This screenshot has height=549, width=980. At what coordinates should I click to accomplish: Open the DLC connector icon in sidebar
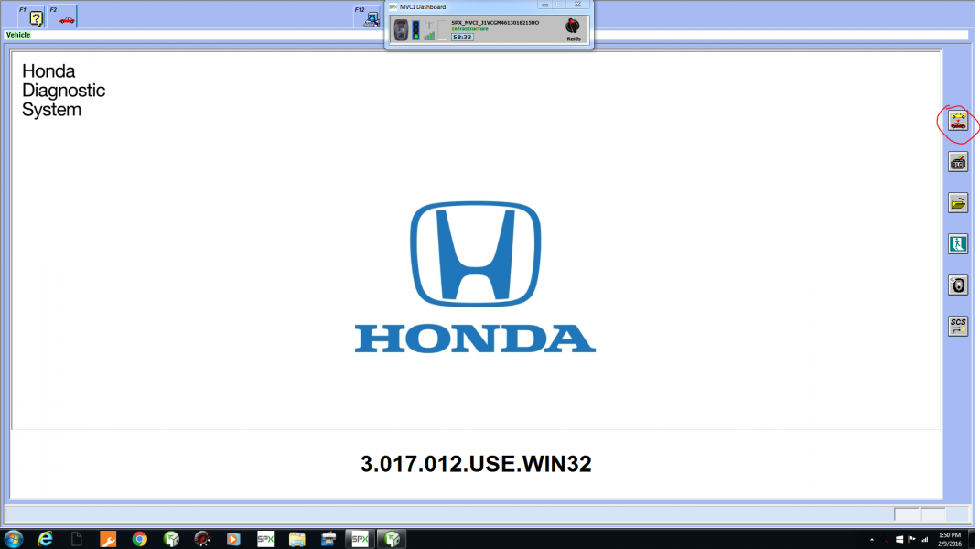tap(957, 162)
